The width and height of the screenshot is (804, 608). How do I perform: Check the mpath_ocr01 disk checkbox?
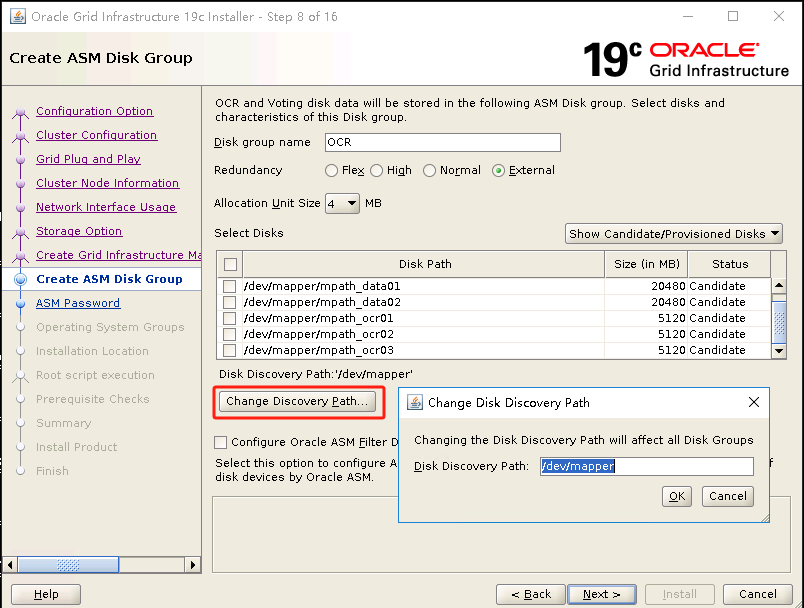(230, 318)
